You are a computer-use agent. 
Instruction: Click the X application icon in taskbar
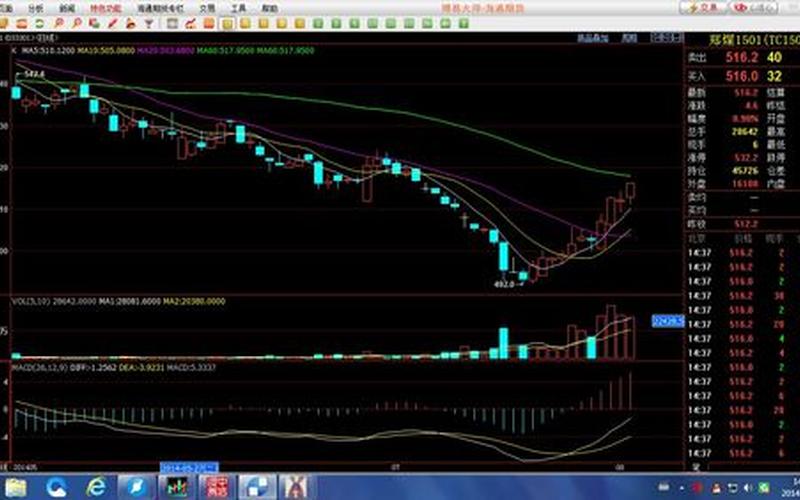tap(297, 487)
